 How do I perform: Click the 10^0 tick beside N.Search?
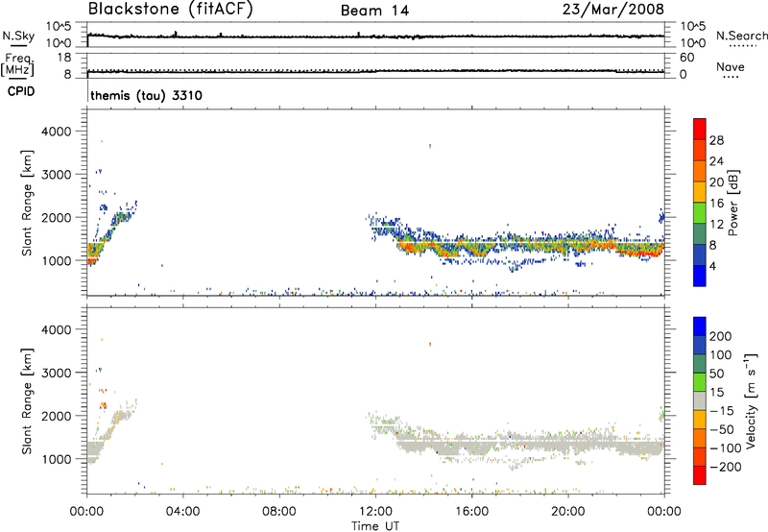(x=692, y=43)
